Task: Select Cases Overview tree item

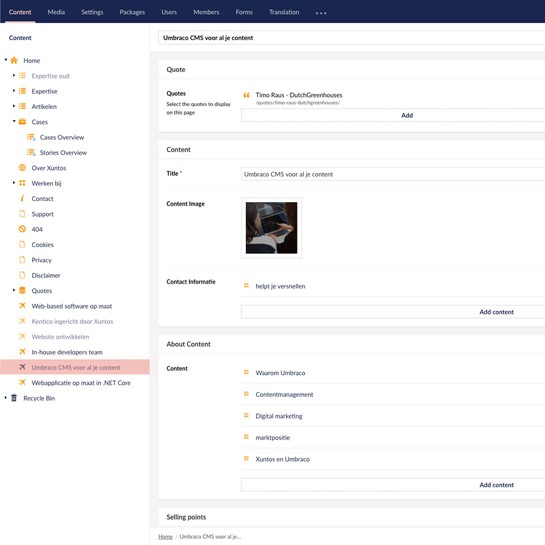Action: coord(62,137)
